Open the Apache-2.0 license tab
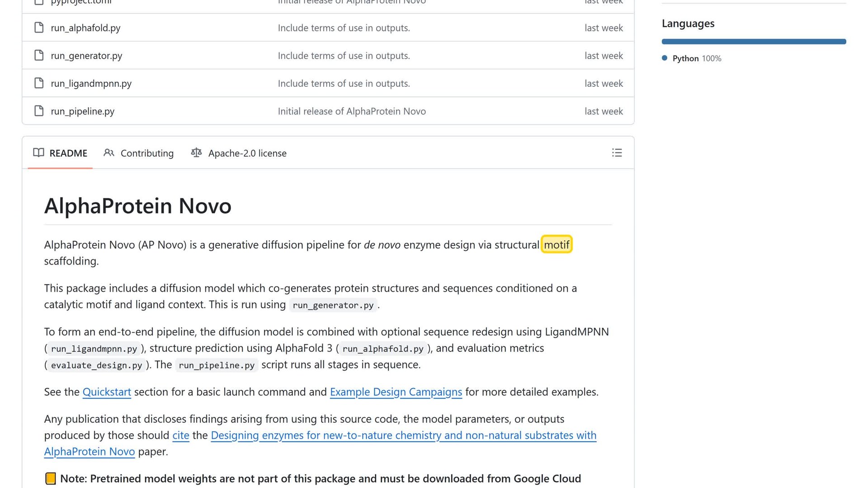Viewport: 868px width, 488px height. (x=239, y=153)
